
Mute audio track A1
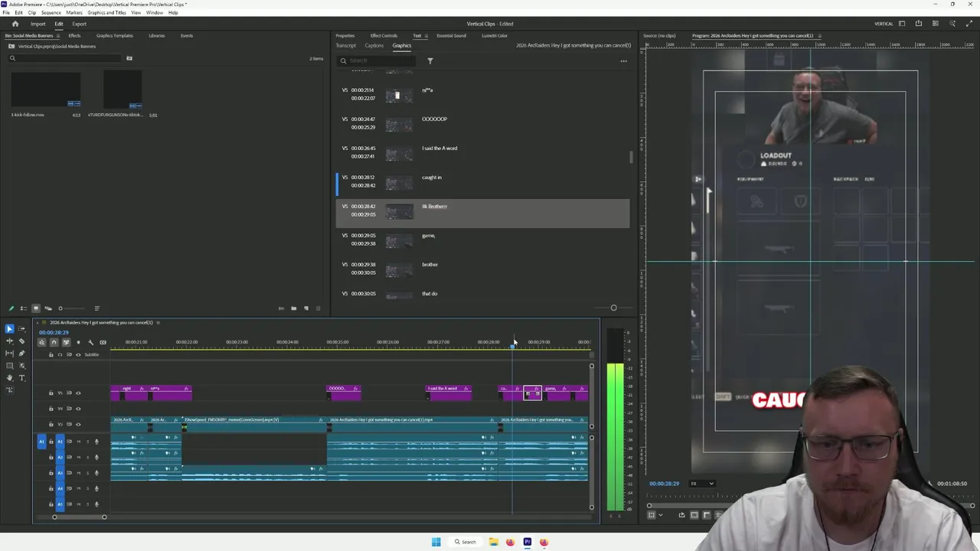click(77, 442)
